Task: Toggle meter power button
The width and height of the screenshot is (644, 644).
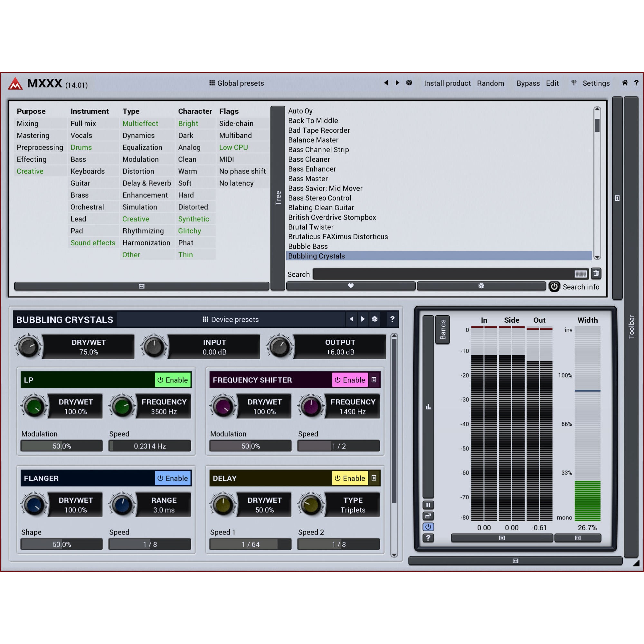Action: (x=428, y=527)
